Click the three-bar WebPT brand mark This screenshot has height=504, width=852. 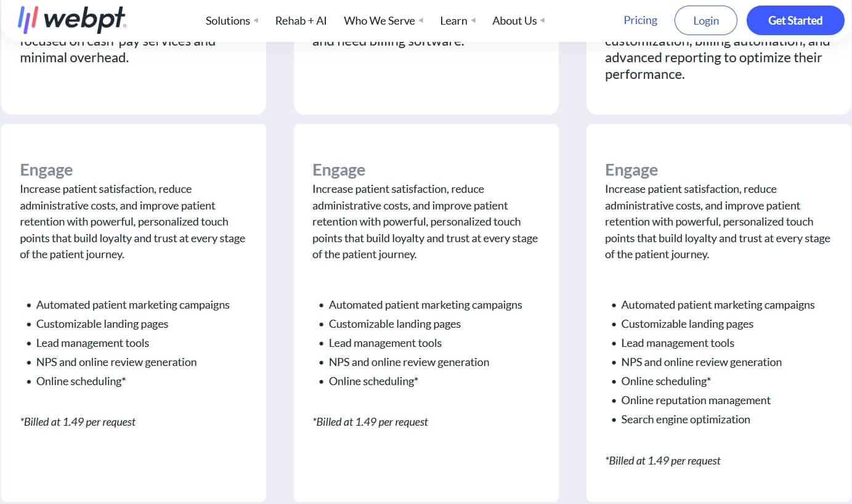pos(28,19)
